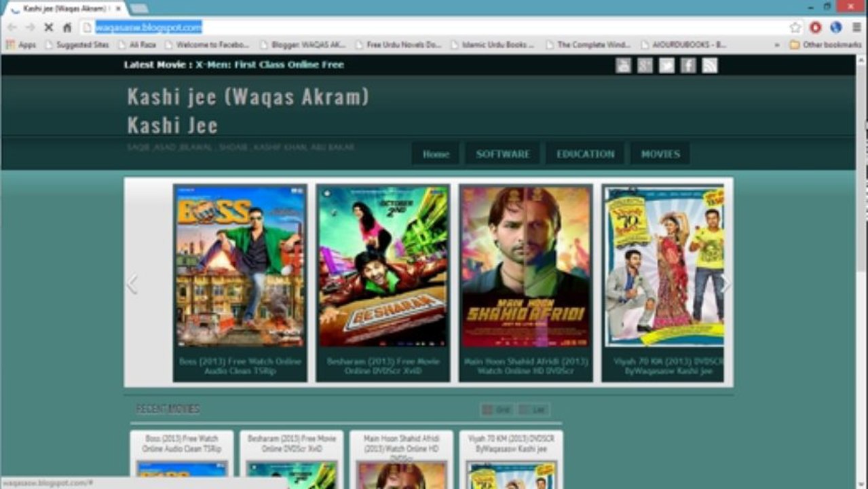Click the Facebook social icon in header
The image size is (868, 489).
tap(688, 65)
